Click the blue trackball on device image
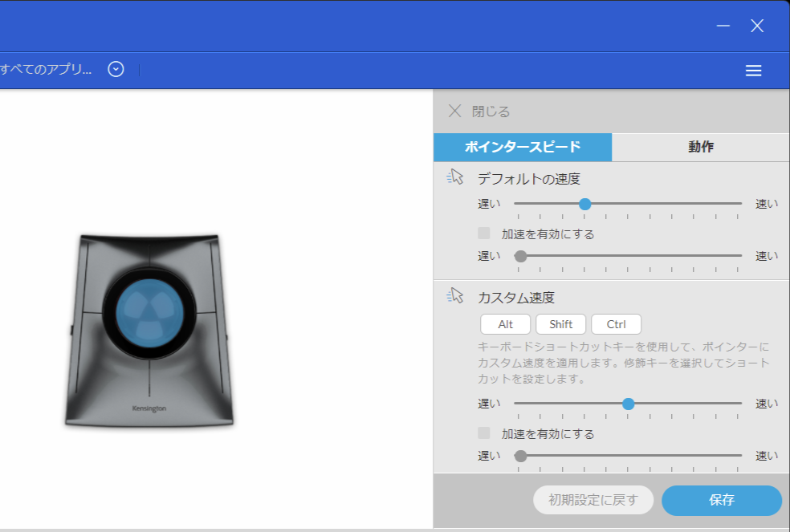 click(x=149, y=311)
